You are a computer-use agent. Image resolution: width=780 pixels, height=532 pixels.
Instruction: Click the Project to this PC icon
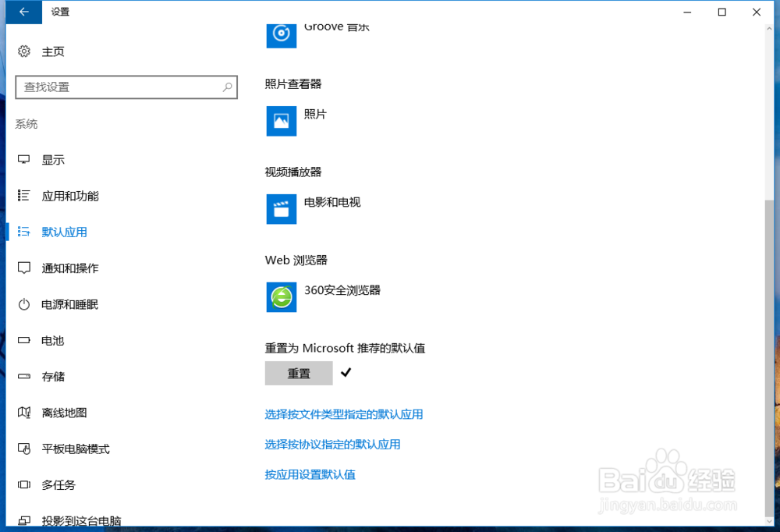pyautogui.click(x=24, y=520)
